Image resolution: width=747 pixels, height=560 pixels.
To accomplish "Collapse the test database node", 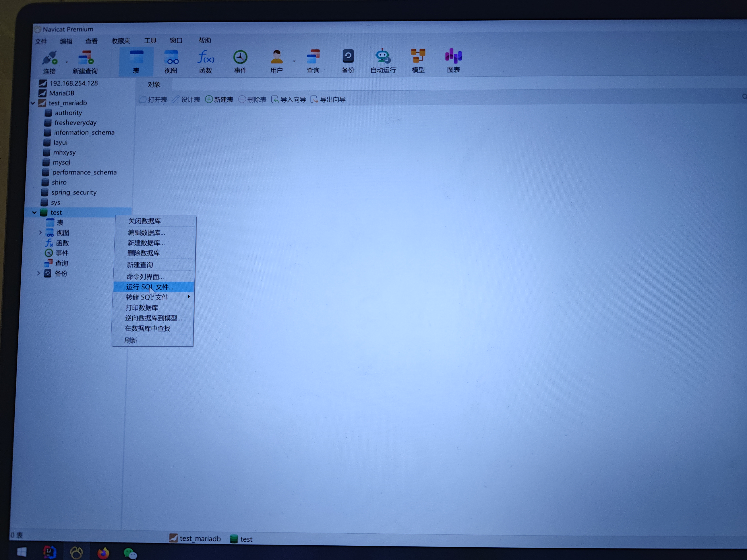I will point(34,213).
